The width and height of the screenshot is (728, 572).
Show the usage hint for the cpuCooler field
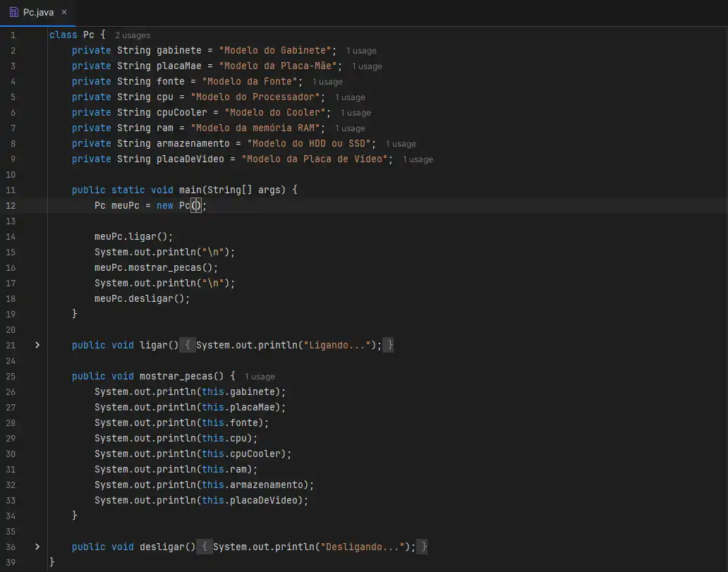coord(356,113)
